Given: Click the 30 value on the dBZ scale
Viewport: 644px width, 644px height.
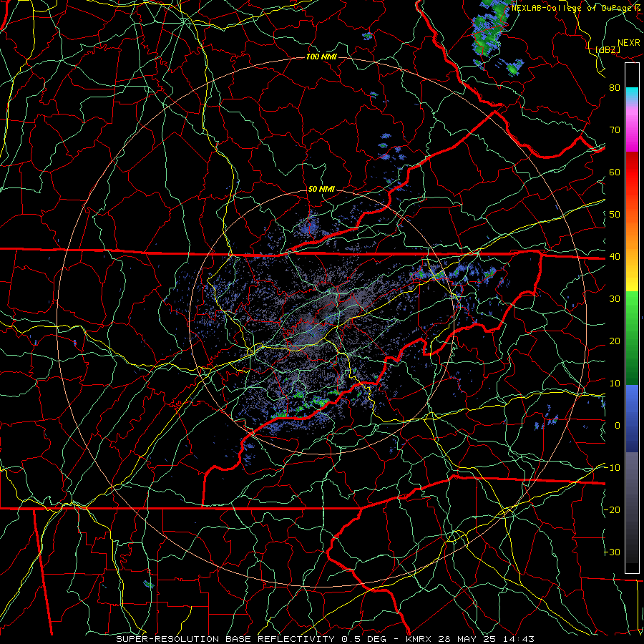Looking at the screenshot, I should (615, 298).
